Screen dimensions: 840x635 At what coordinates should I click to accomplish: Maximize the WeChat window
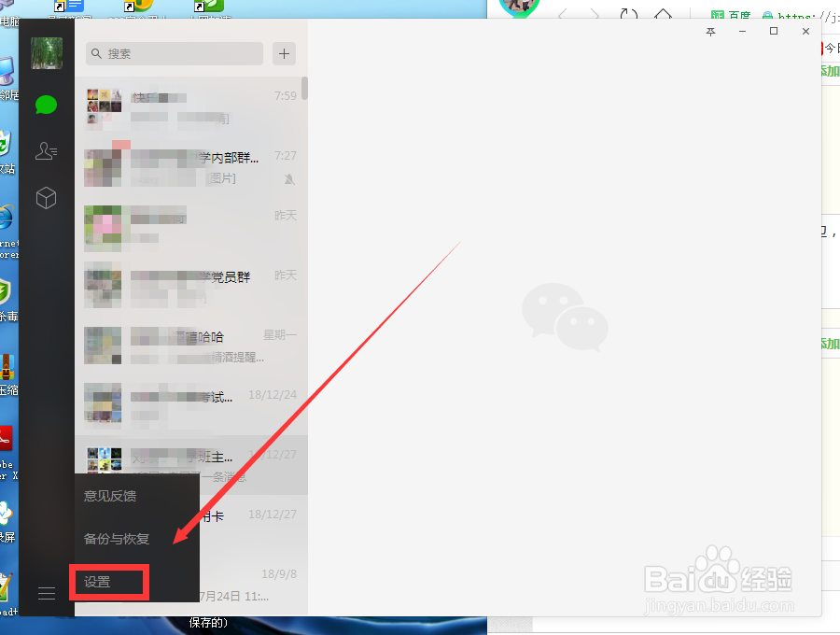774,31
